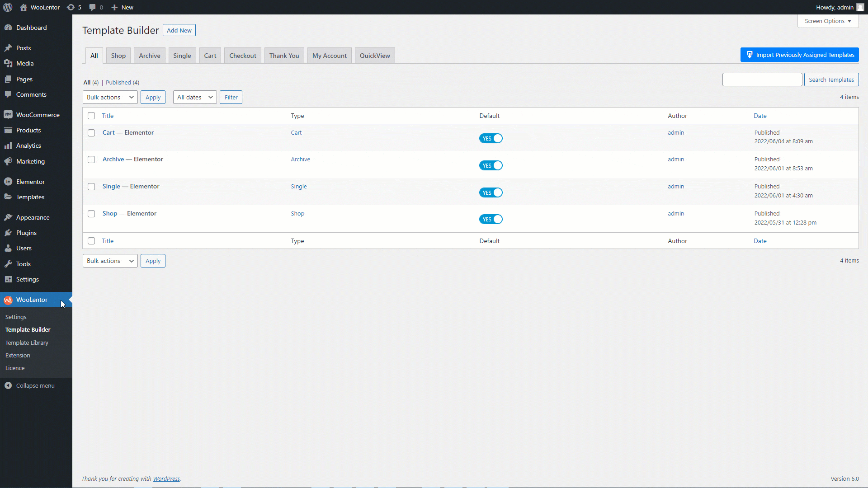Click the Posts pin icon
Viewport: 868px width, 488px height.
(x=8, y=48)
